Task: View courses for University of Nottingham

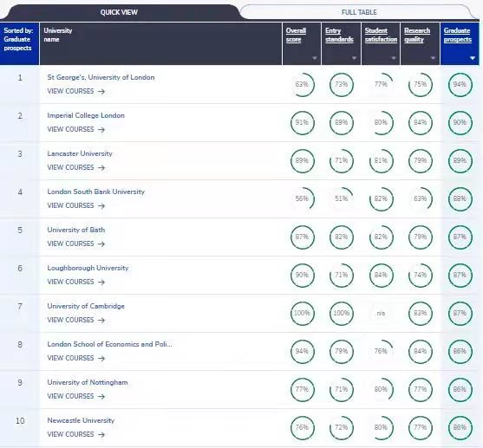Action: [76, 397]
